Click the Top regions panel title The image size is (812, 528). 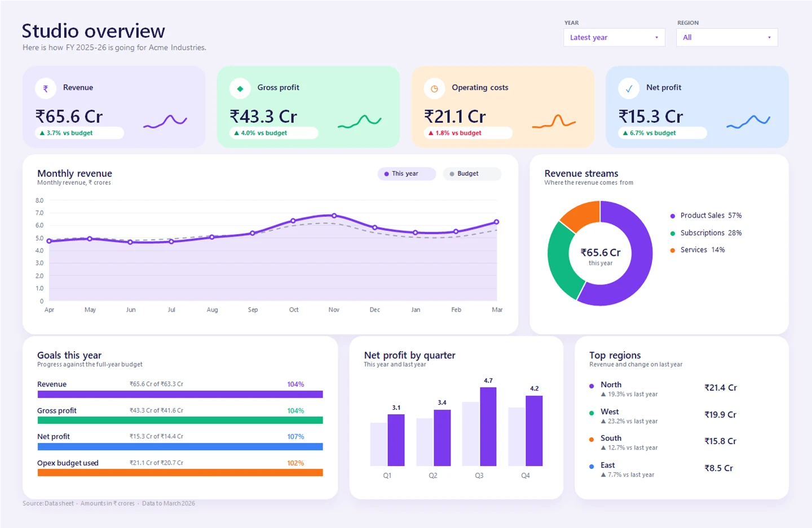click(x=615, y=356)
